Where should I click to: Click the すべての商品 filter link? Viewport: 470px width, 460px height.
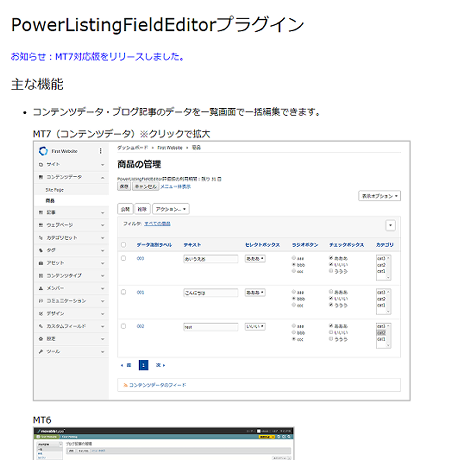coord(157,224)
